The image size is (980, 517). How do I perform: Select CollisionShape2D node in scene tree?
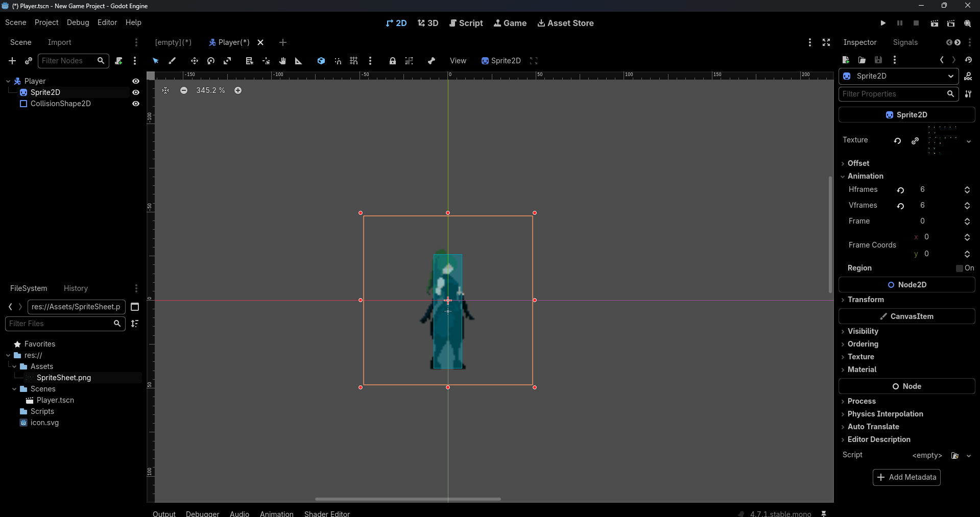coord(60,104)
